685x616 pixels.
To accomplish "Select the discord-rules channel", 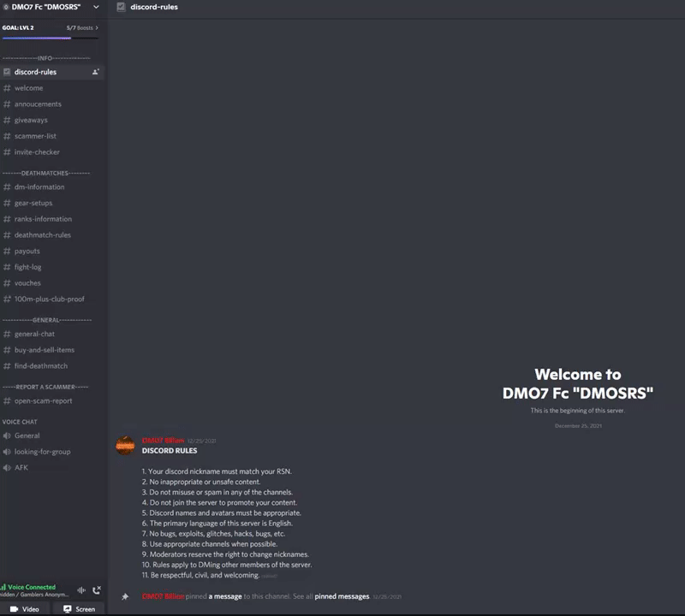I will pos(51,72).
